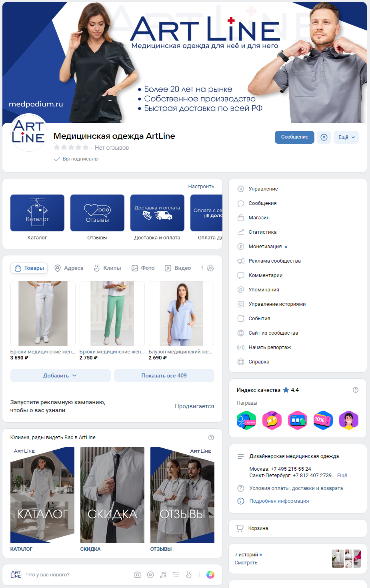Expand the Ещё dropdown menu
The width and height of the screenshot is (370, 588).
346,137
